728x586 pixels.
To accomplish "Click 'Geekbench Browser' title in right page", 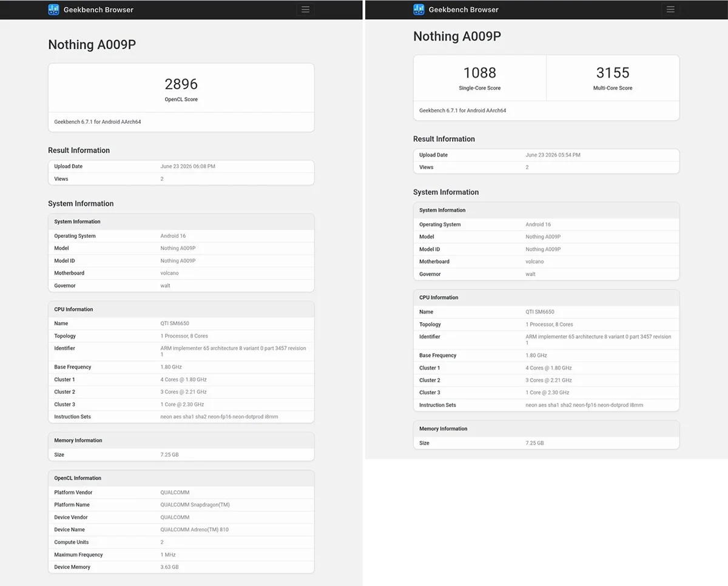I will [463, 10].
